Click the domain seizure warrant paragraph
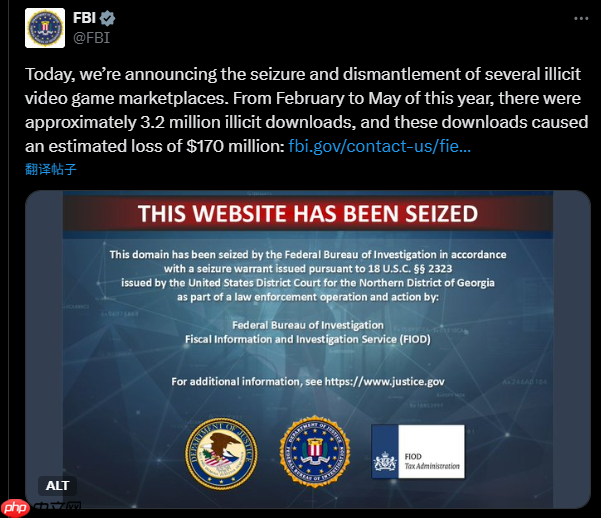The width and height of the screenshot is (601, 518). pos(308,276)
